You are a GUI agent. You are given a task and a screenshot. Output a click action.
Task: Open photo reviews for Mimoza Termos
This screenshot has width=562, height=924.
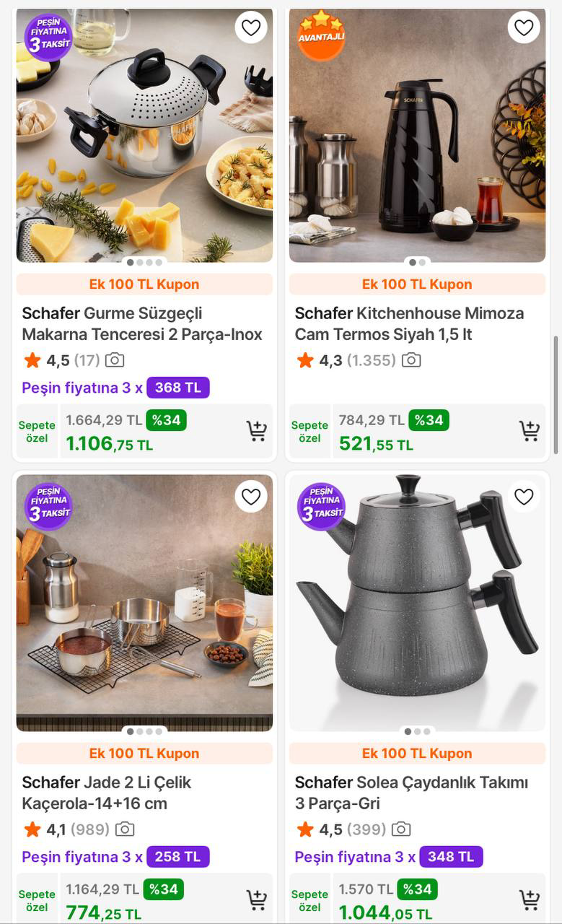[x=411, y=360]
